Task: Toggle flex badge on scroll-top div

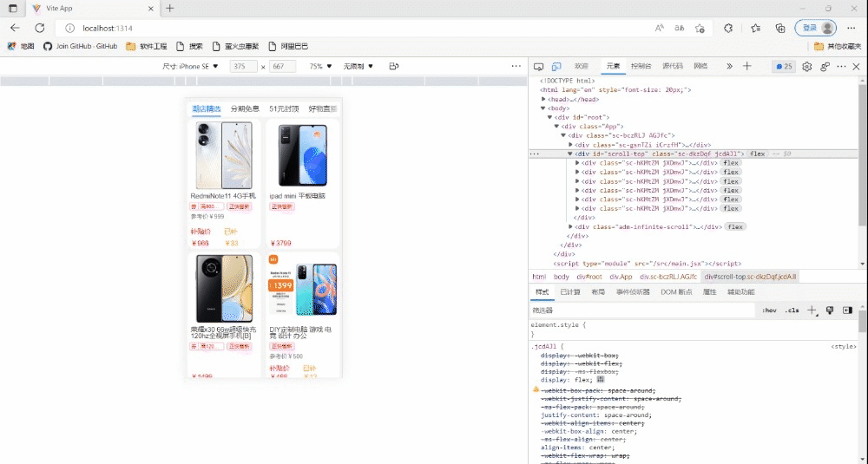Action: [x=757, y=154]
